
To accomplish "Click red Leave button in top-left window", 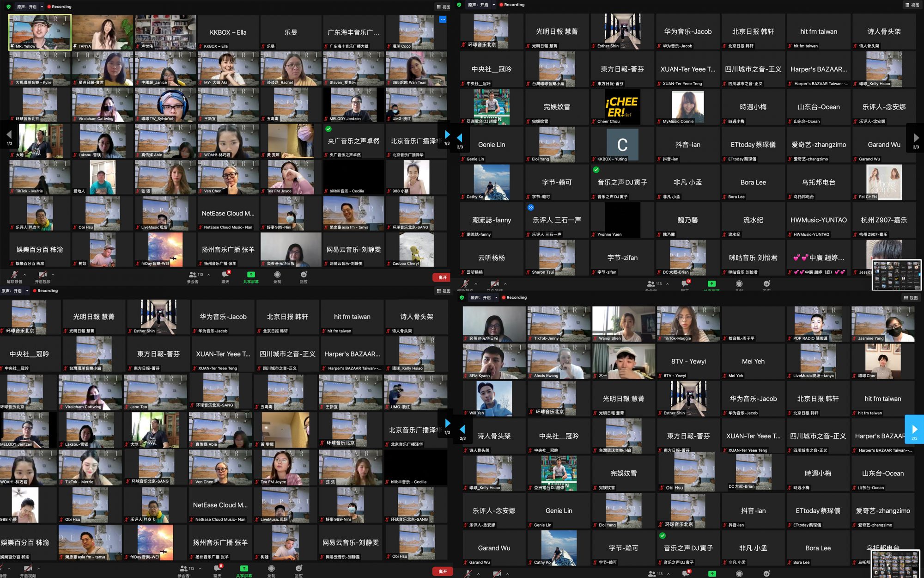I will point(442,277).
